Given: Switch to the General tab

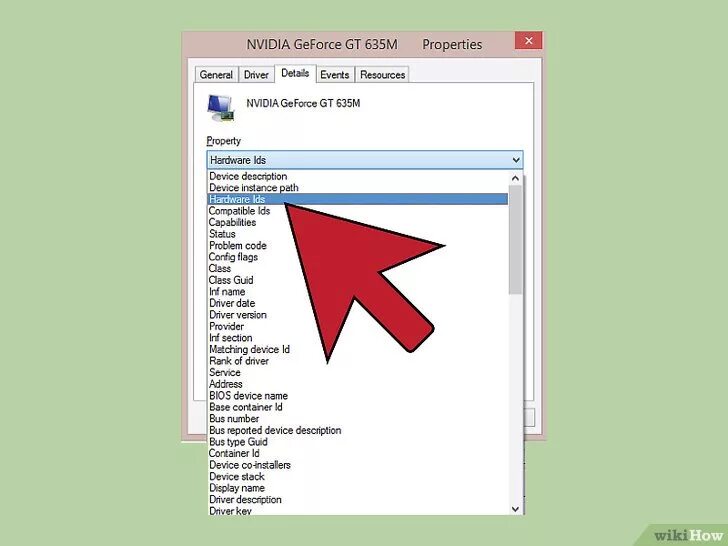Looking at the screenshot, I should click(216, 75).
